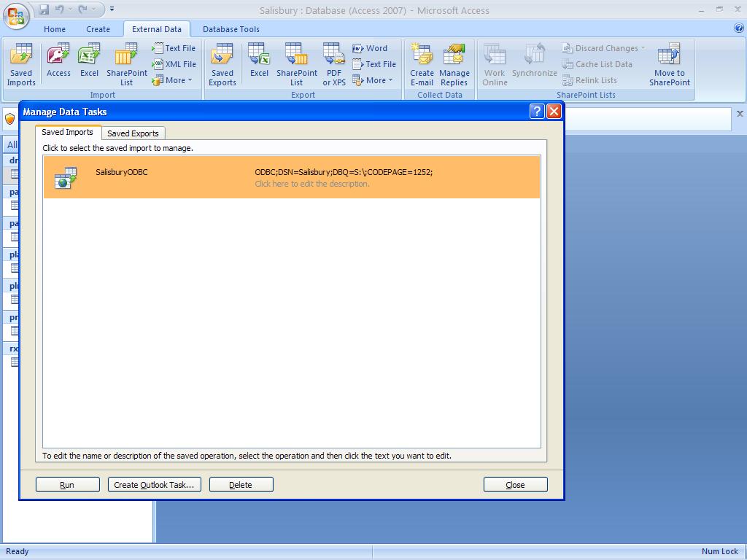Open Saved Imports in ribbon
747x560 pixels.
tap(21, 65)
